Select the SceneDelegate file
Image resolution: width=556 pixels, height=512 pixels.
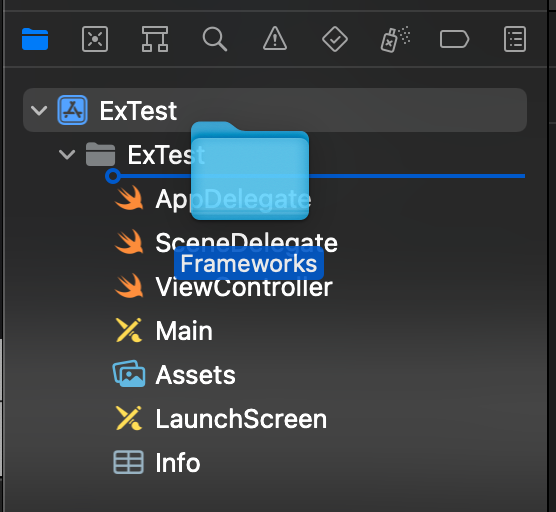coord(246,242)
